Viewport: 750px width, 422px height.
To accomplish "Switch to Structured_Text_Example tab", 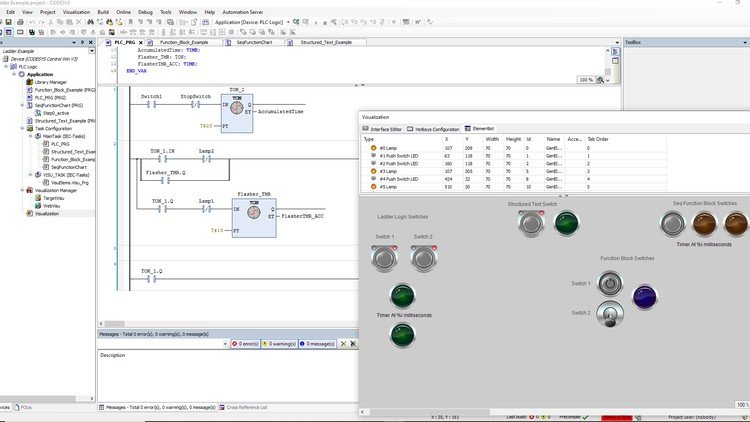I will 326,43.
